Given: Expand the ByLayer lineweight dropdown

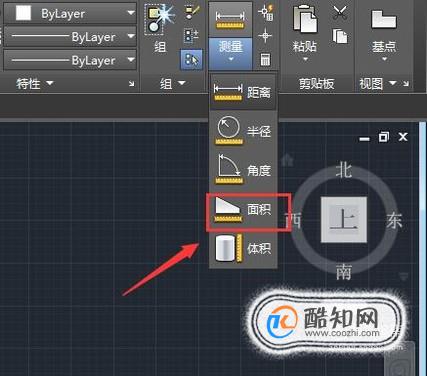Looking at the screenshot, I should pos(70,37).
